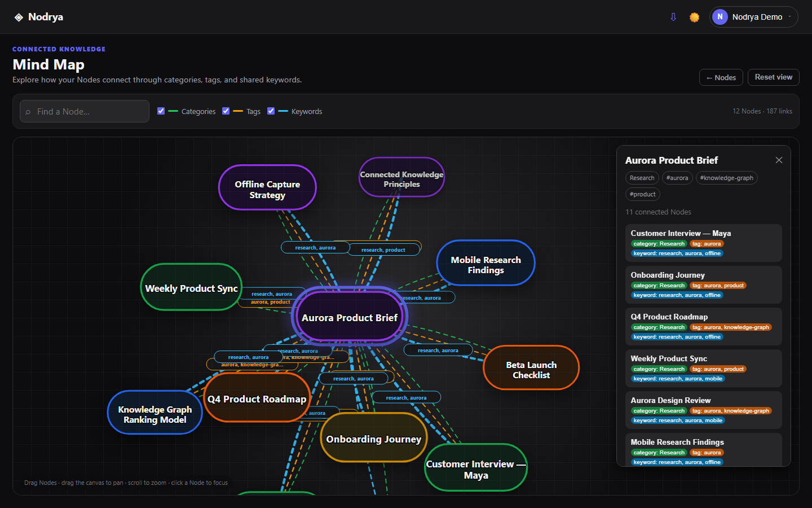The image size is (812, 508).
Task: Click the blue download arrow icon
Action: click(x=673, y=17)
